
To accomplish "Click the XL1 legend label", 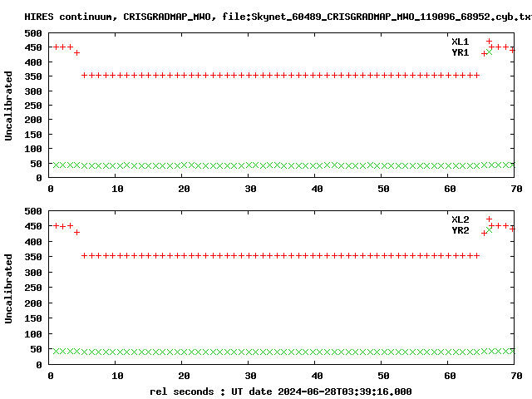I will [460, 42].
